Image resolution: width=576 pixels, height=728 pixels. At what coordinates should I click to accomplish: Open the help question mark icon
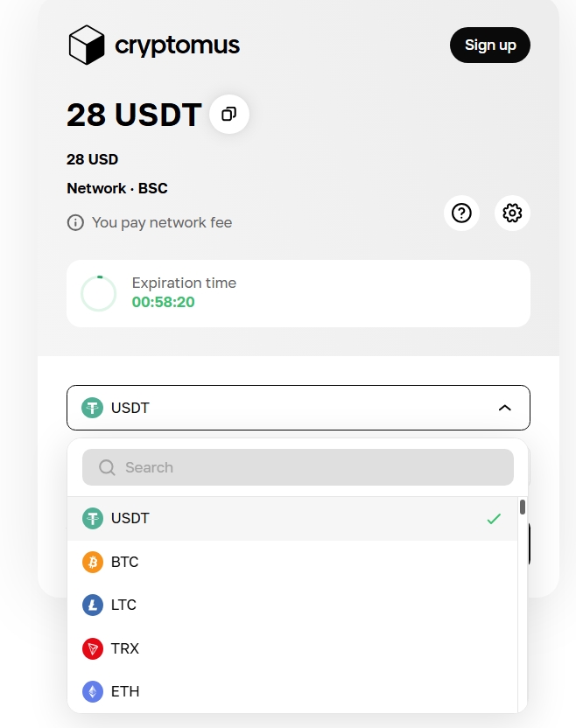point(461,213)
